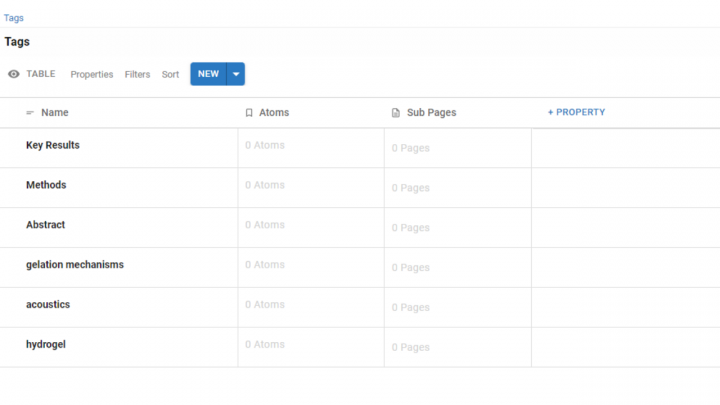Image resolution: width=720 pixels, height=405 pixels.
Task: Open the Key Results tag
Action: click(53, 145)
